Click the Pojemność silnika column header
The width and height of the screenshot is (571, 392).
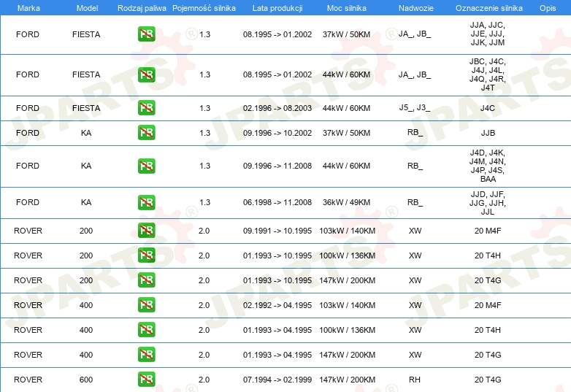(204, 8)
